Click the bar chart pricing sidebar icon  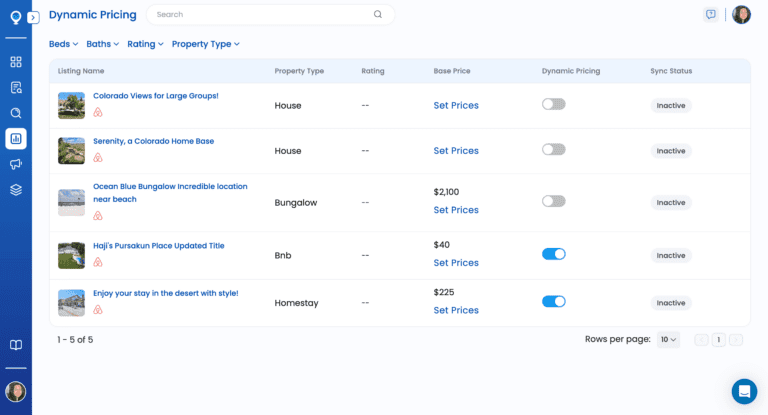(16, 138)
